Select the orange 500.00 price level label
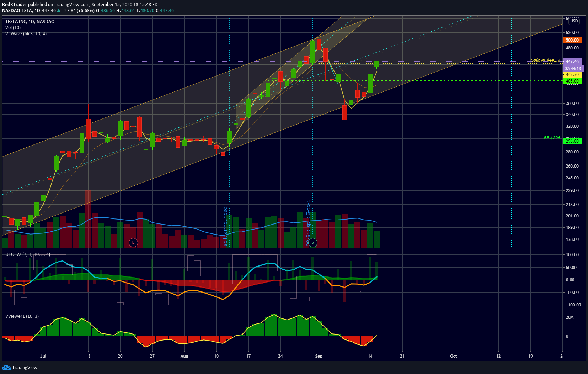Viewport: 588px width, 374px height. pyautogui.click(x=572, y=40)
